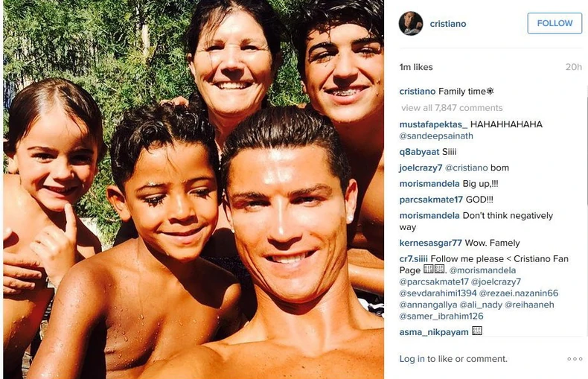Open cristiano username link in header
The height and width of the screenshot is (379, 588).
coord(448,24)
